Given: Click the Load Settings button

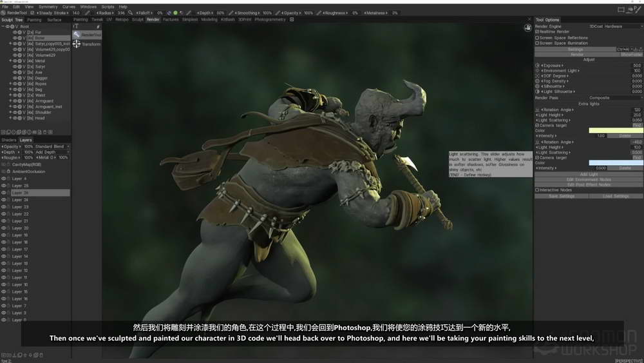Looking at the screenshot, I should (616, 196).
